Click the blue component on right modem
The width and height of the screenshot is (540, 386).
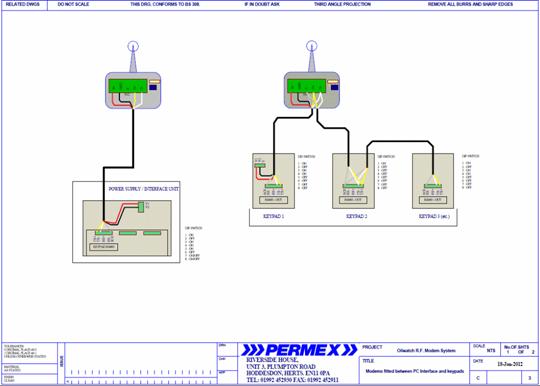coord(334,87)
